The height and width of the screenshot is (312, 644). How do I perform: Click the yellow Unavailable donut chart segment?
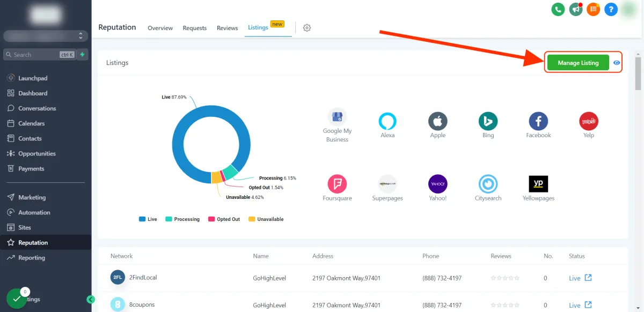[216, 177]
